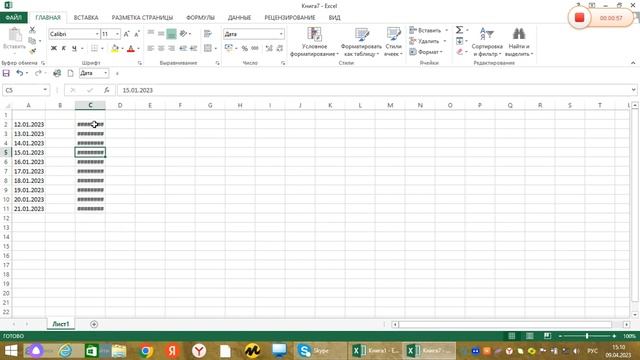Stop the screen recording

coord(579,18)
